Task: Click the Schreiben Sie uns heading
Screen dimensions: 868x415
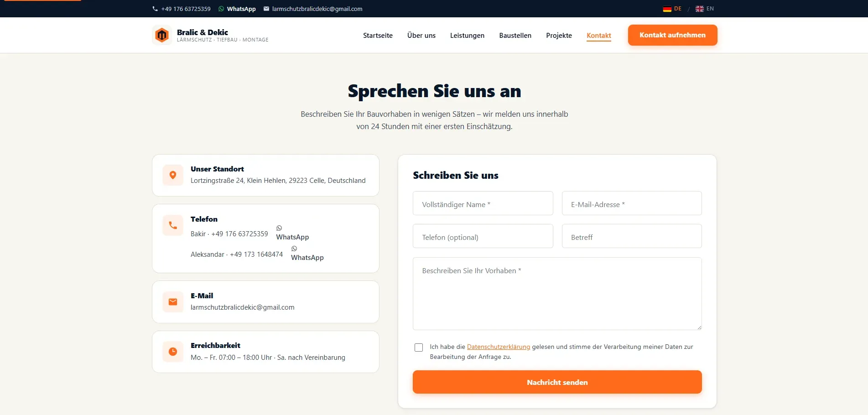Action: click(456, 176)
